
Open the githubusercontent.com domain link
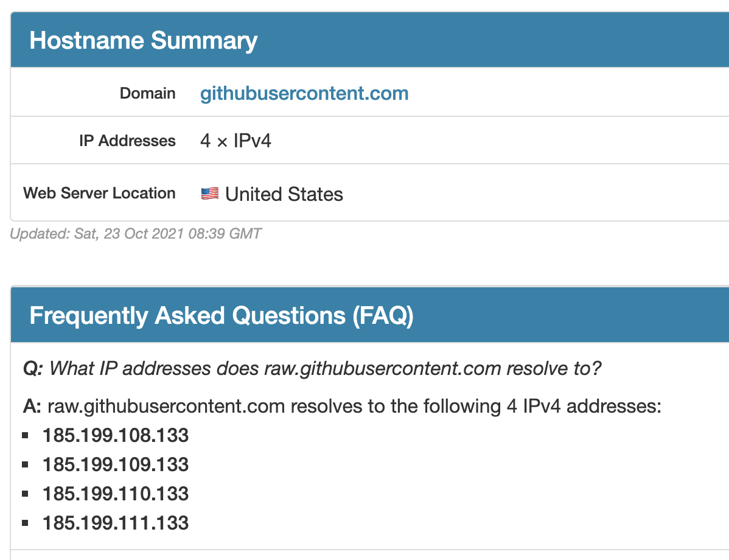tap(304, 94)
